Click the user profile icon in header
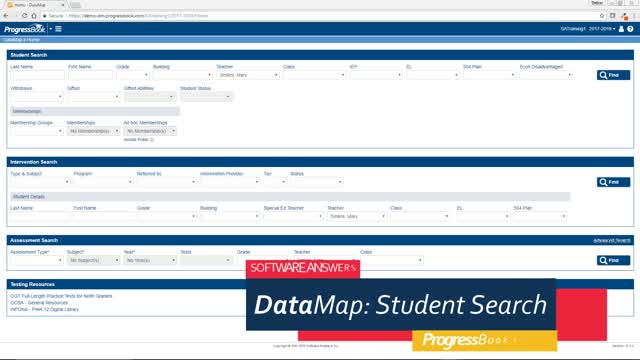640x360 pixels. point(621,29)
